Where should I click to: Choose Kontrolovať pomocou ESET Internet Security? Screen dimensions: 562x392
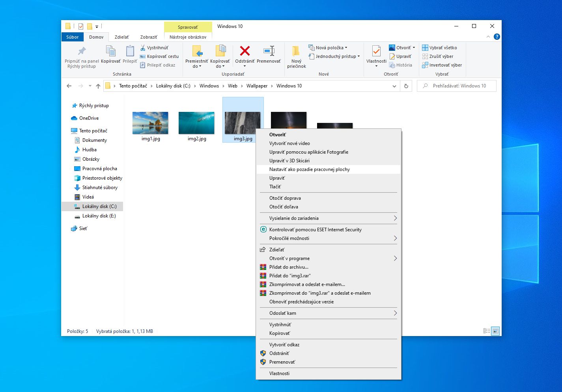click(328, 230)
